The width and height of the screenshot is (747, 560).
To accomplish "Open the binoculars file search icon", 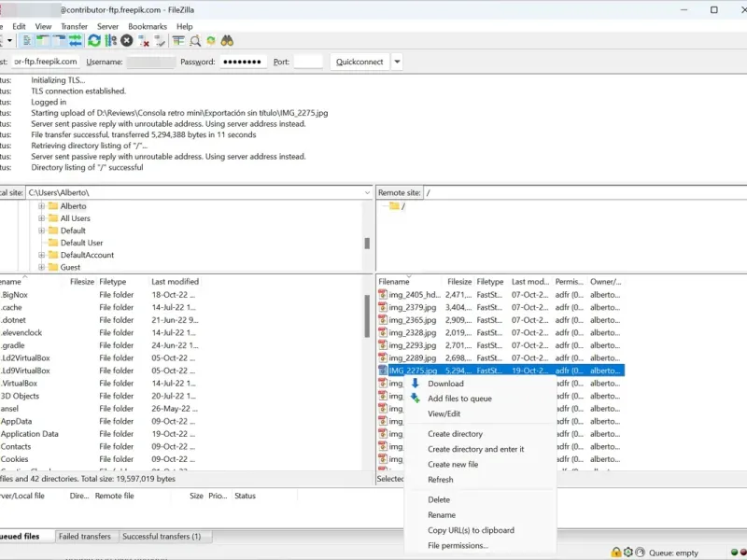I will pyautogui.click(x=227, y=41).
